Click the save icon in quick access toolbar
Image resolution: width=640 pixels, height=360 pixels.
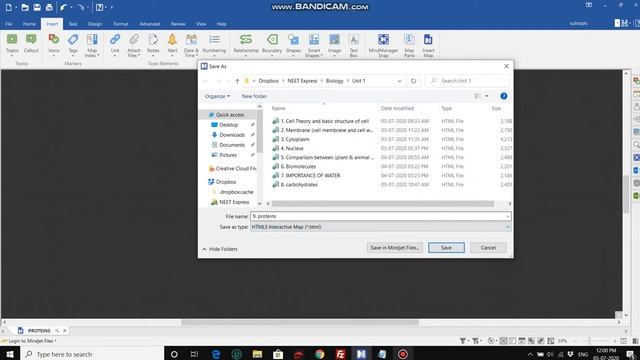[37, 7]
